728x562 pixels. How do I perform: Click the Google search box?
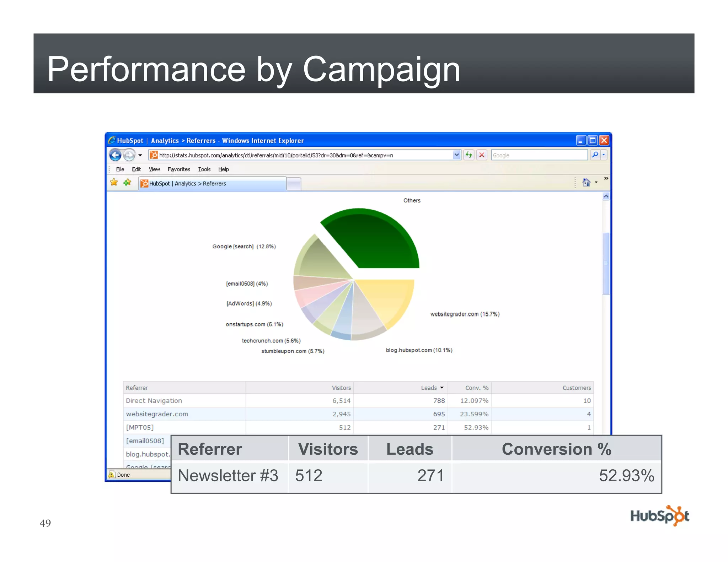click(539, 155)
